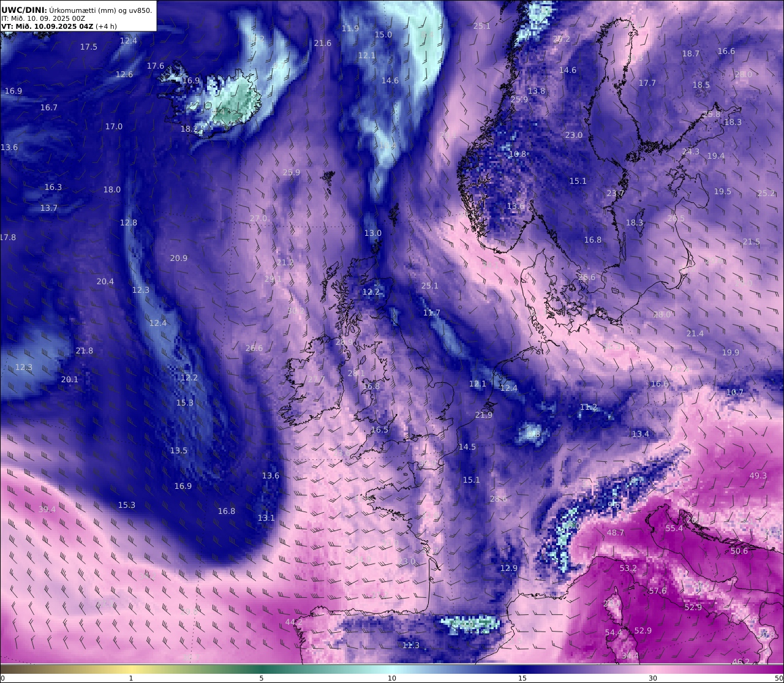Click the 10.7 value label
Viewport: 784px width, 683px height.
coord(735,393)
